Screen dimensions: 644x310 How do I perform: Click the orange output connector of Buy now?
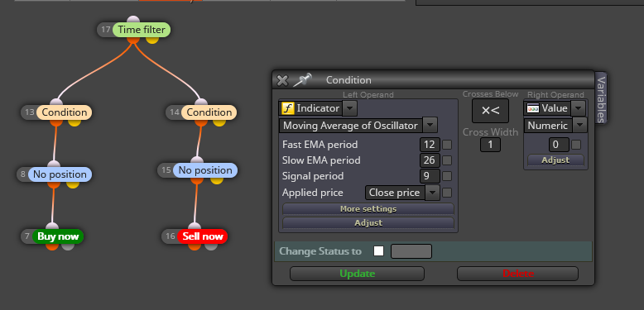pyautogui.click(x=52, y=246)
